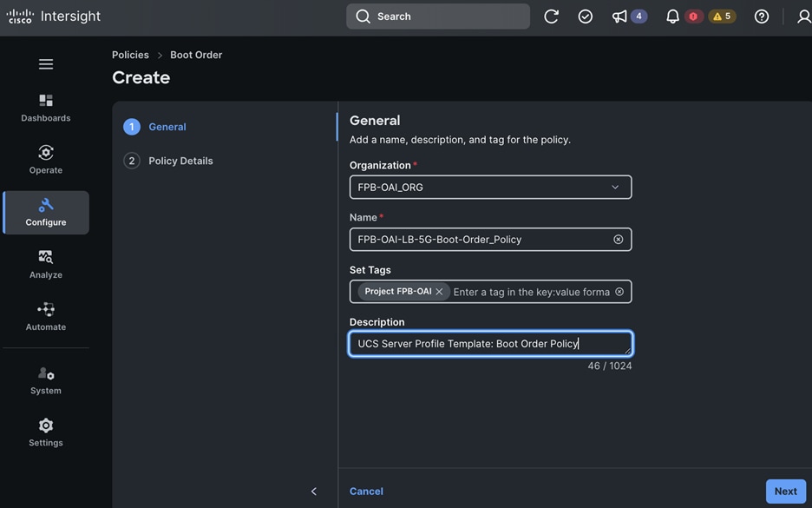This screenshot has width=812, height=508.
Task: Toggle the hamburger navigation menu
Action: coord(46,63)
